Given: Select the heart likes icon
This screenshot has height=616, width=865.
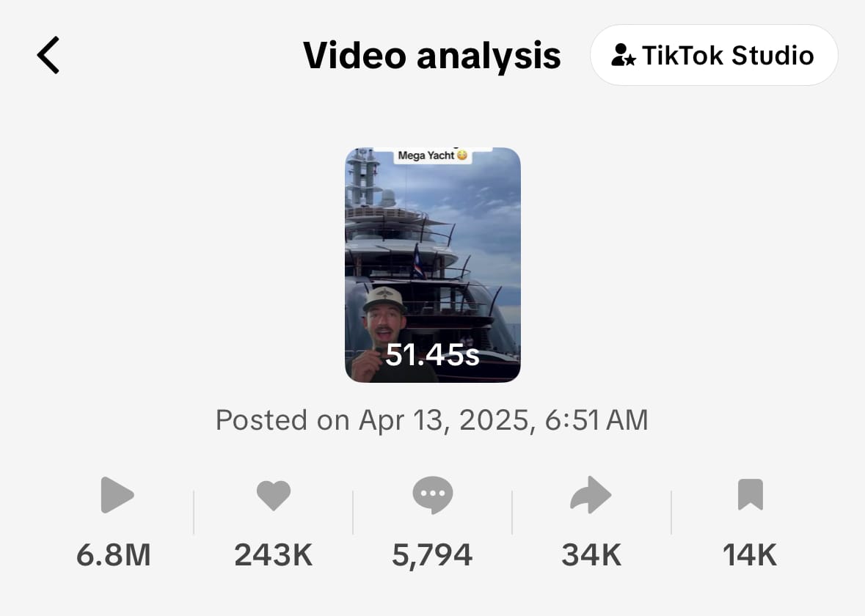Looking at the screenshot, I should tap(274, 495).
